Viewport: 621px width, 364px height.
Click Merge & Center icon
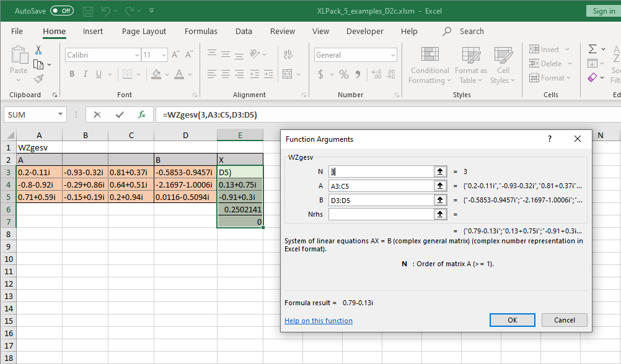point(287,74)
